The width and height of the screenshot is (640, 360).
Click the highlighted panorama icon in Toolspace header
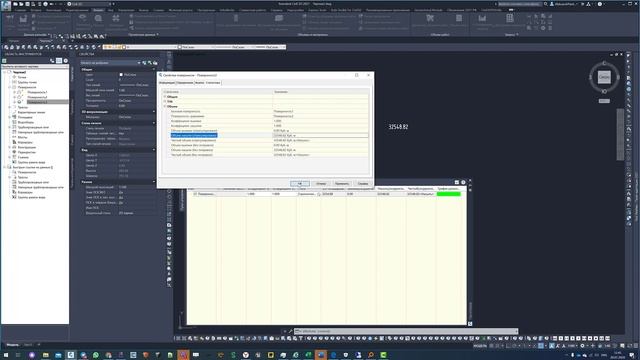point(59,60)
